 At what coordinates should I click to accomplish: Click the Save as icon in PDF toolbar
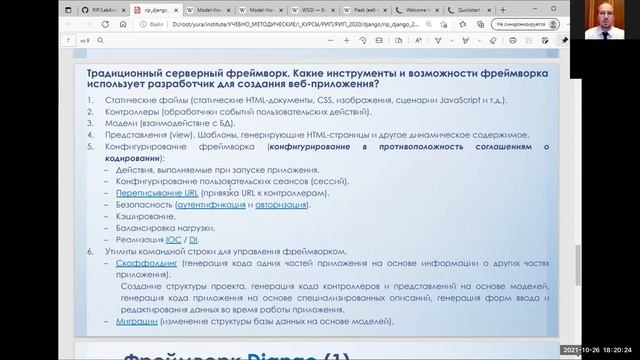(545, 40)
